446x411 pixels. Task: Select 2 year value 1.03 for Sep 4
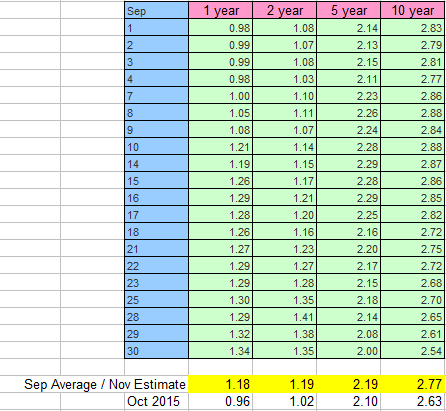(285, 78)
